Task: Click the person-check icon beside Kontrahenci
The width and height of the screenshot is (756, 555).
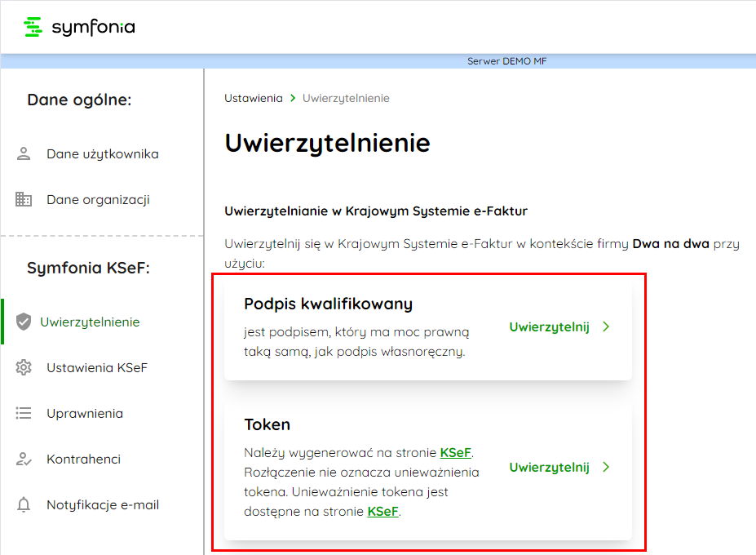Action: [24, 459]
